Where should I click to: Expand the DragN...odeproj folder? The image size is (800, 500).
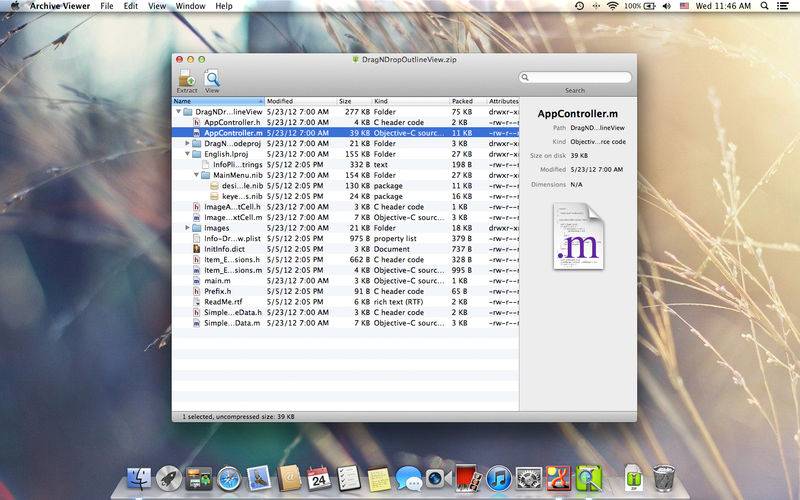(x=187, y=143)
